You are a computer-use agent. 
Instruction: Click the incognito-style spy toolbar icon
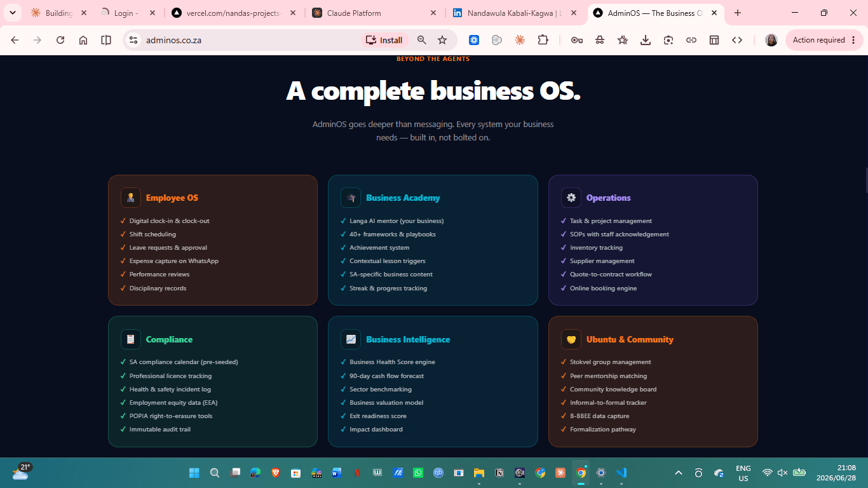[600, 40]
